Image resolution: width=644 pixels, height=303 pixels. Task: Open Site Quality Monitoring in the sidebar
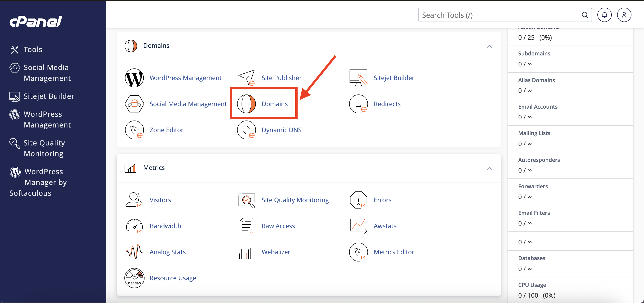click(44, 148)
